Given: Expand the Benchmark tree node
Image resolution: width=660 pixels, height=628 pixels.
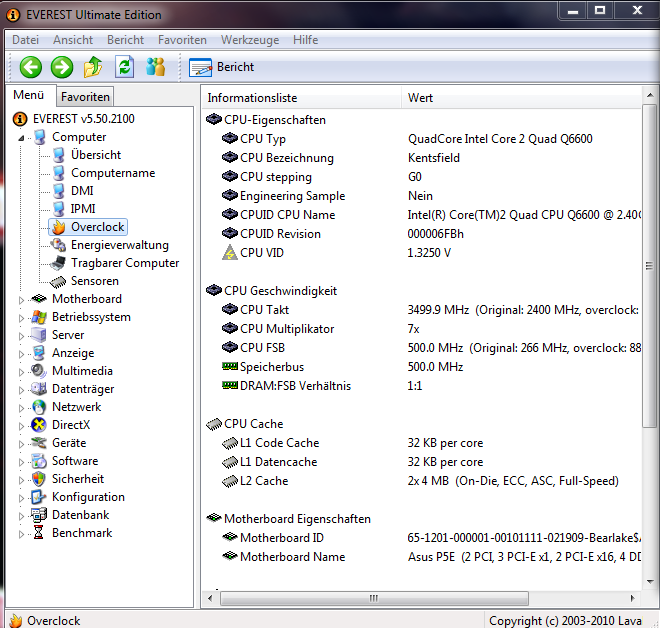Looking at the screenshot, I should [x=21, y=534].
